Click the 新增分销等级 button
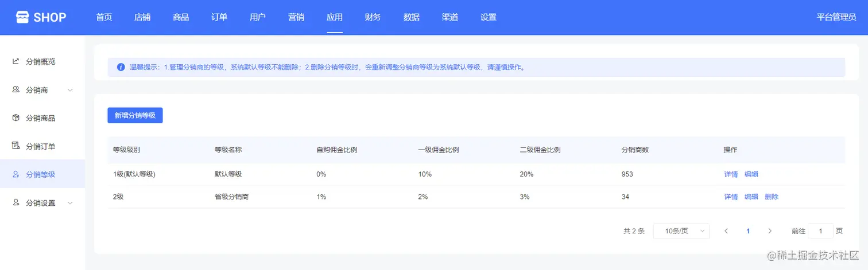Screen dimensions: 868x270 [x=135, y=115]
